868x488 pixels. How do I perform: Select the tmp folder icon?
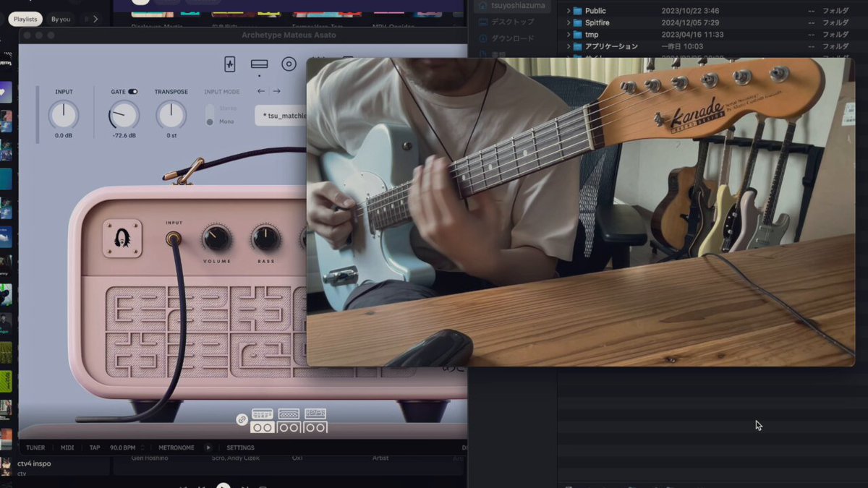577,34
